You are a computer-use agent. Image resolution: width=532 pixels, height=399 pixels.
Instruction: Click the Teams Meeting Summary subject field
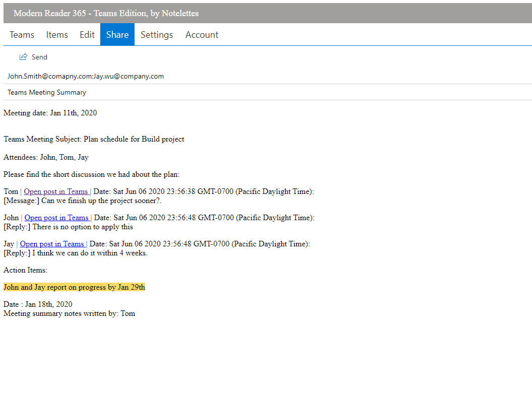coord(268,92)
